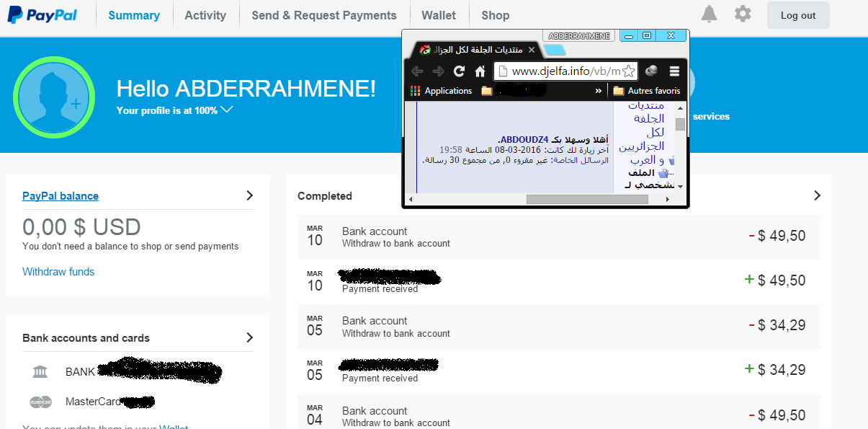Open PayPal balance details arrow

249,195
